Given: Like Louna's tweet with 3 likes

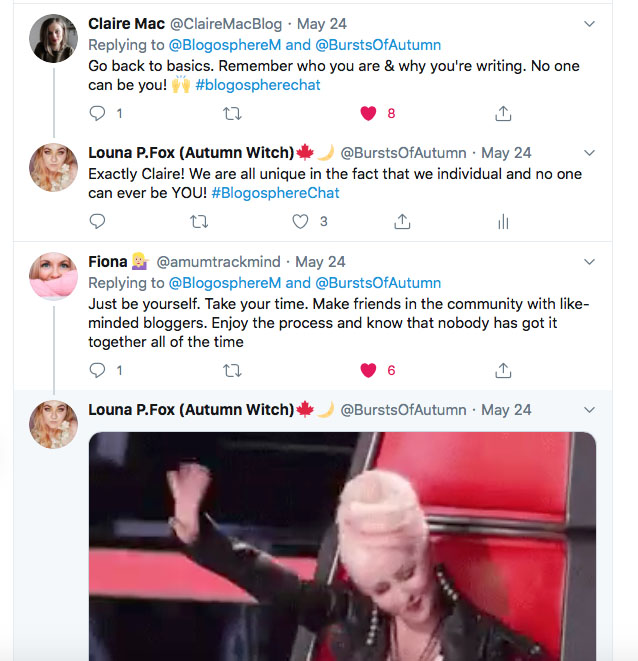Looking at the screenshot, I should pyautogui.click(x=300, y=221).
